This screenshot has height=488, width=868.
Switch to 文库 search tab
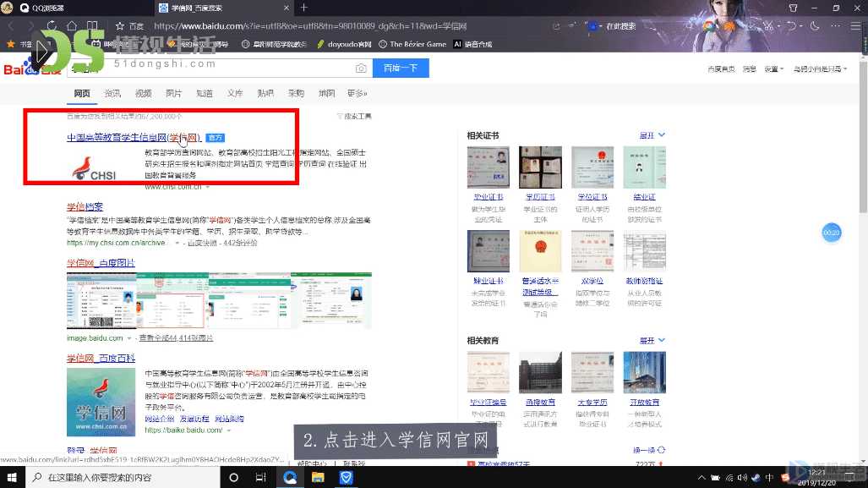coord(235,93)
